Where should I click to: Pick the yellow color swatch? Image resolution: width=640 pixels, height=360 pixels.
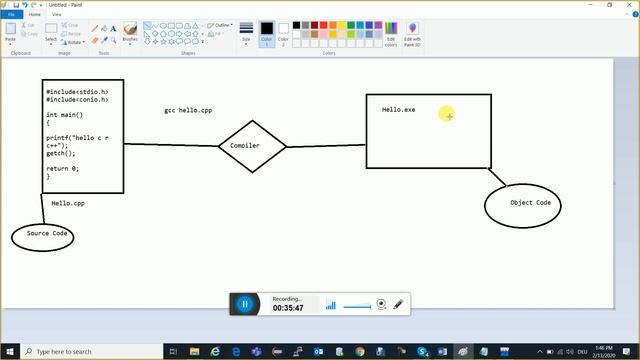point(342,25)
